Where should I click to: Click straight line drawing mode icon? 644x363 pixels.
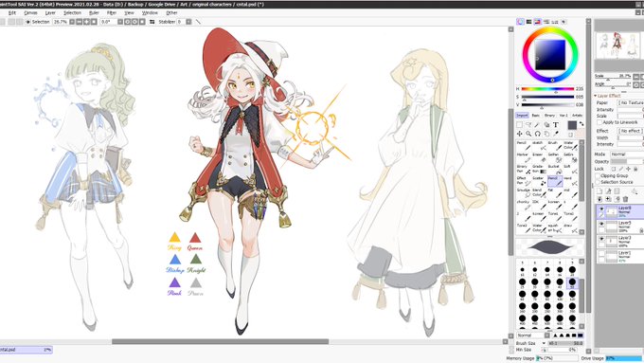click(198, 22)
